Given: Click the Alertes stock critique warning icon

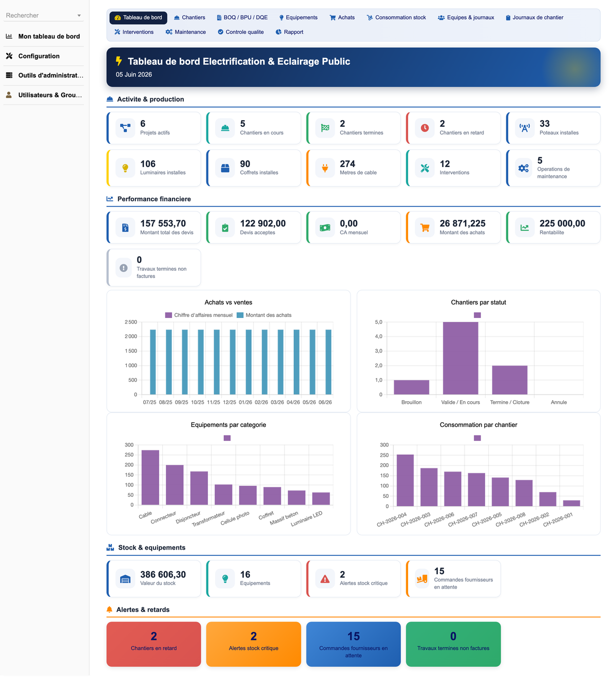Looking at the screenshot, I should click(x=325, y=579).
